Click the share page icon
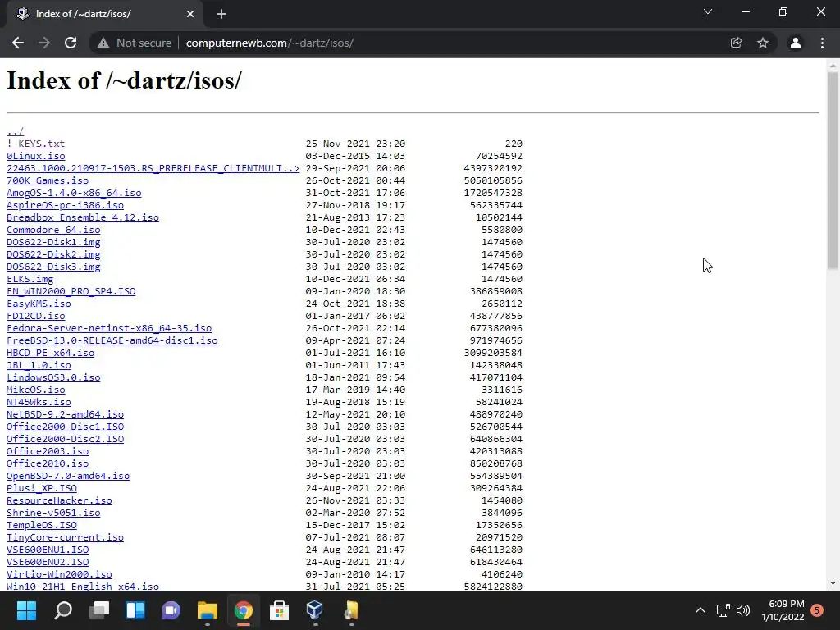 pos(736,43)
